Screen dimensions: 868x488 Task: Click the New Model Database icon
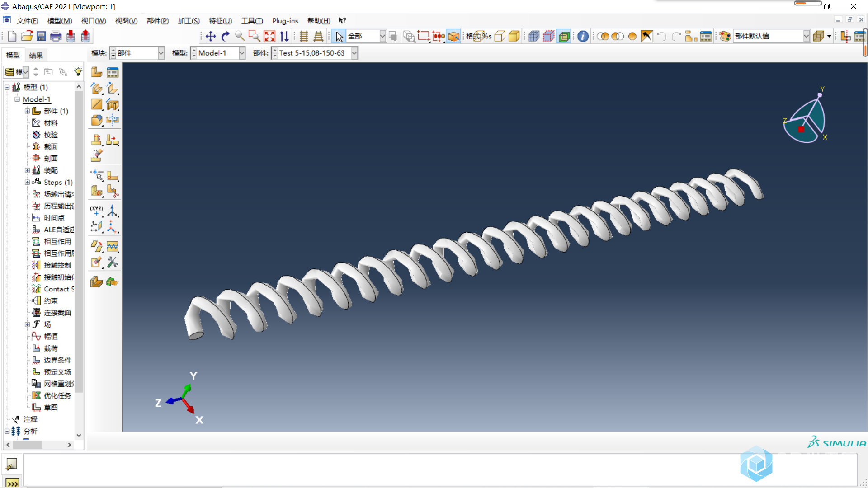click(12, 36)
